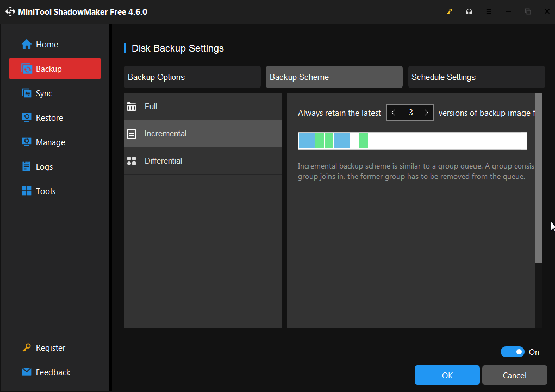Select Differential backup scheme

(203, 161)
